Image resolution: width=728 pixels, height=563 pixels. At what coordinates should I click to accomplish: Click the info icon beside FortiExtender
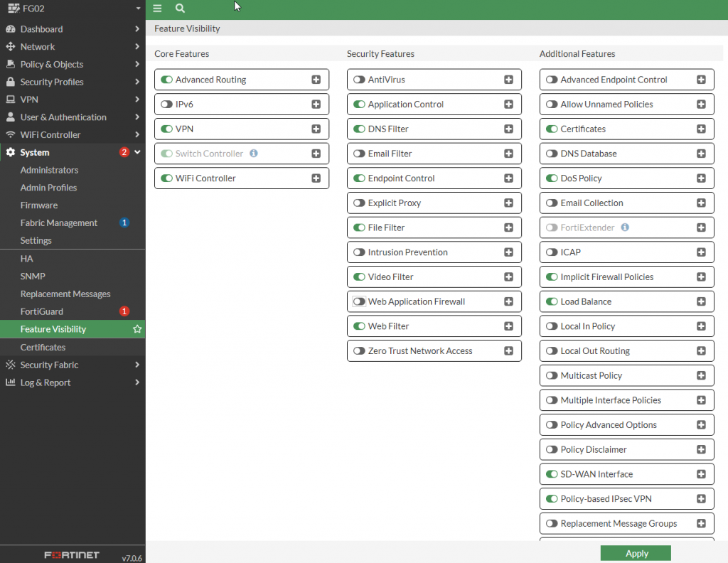click(x=625, y=227)
